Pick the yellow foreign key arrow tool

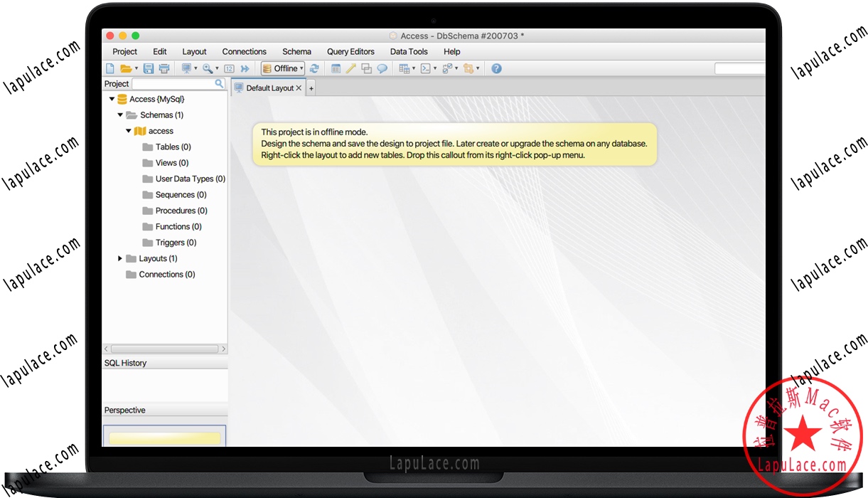351,69
